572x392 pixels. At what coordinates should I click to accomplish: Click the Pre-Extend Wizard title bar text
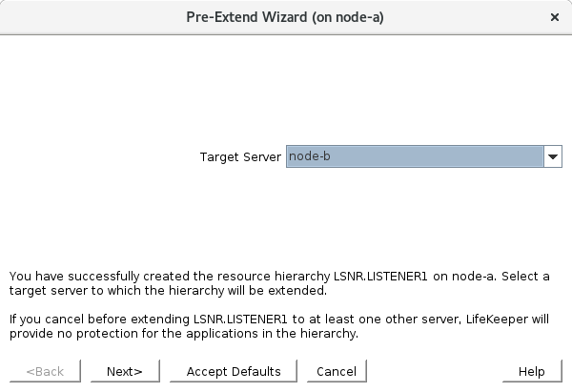(x=284, y=17)
